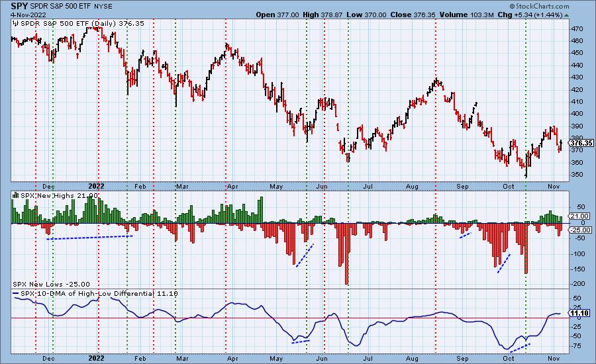This screenshot has height=364, width=596.
Task: Click the 'Volume 103.3M' value
Action: pyautogui.click(x=466, y=15)
